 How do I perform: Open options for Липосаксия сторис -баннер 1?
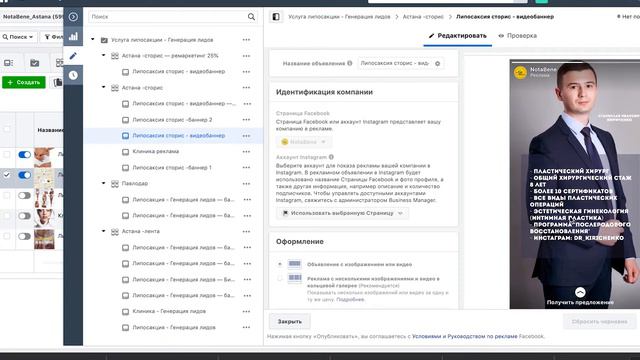tap(246, 168)
